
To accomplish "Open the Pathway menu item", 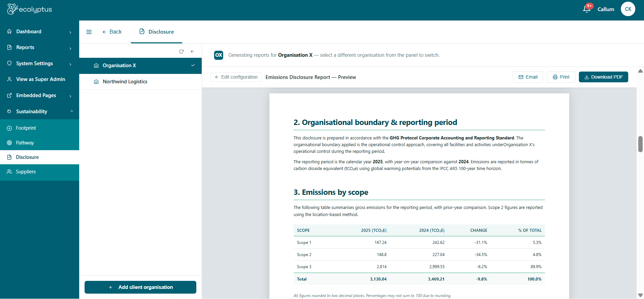I will 40,143.
